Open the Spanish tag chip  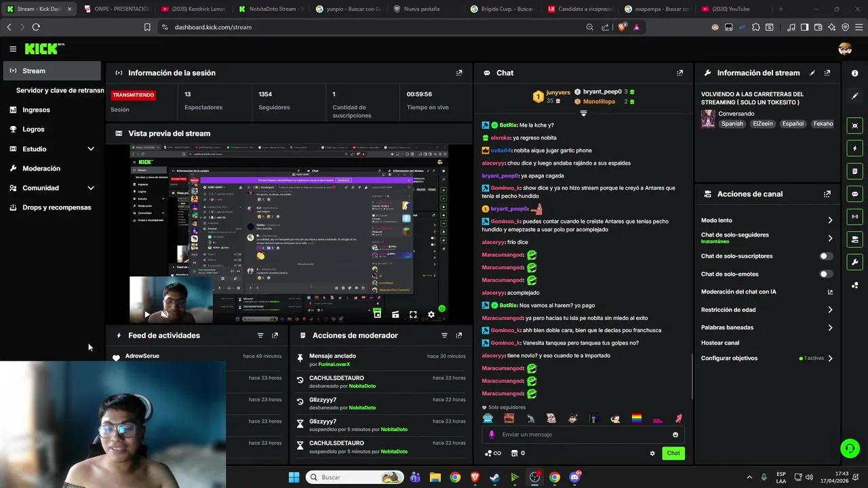pos(732,124)
